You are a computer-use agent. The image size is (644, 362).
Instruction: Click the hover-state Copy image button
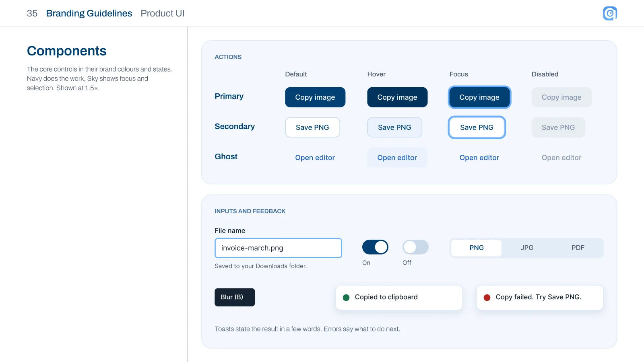point(397,97)
